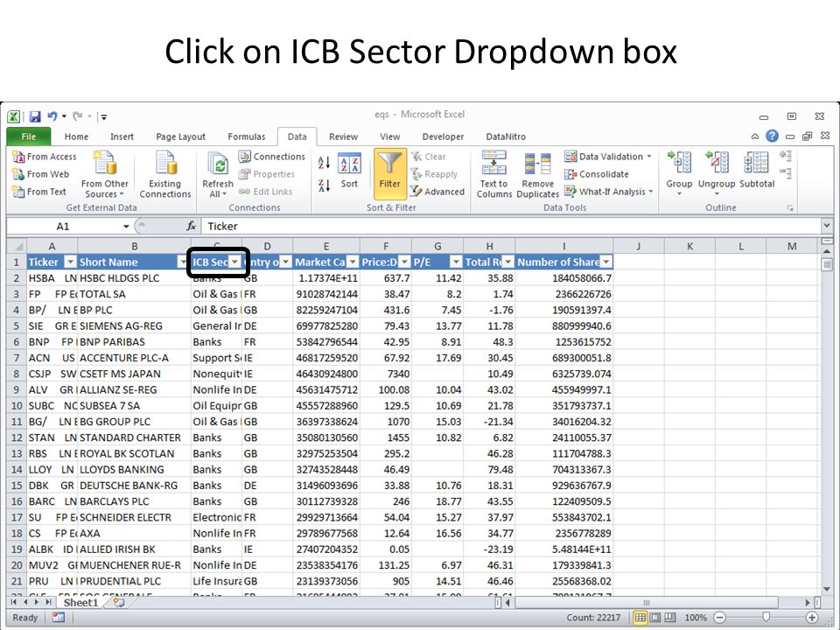Open the ICB Sector filter dropdown
Viewport: 840px width, 630px height.
(235, 262)
